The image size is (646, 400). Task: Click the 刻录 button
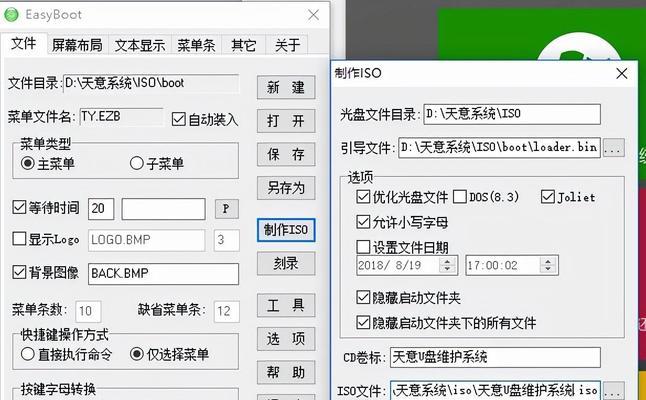(286, 264)
